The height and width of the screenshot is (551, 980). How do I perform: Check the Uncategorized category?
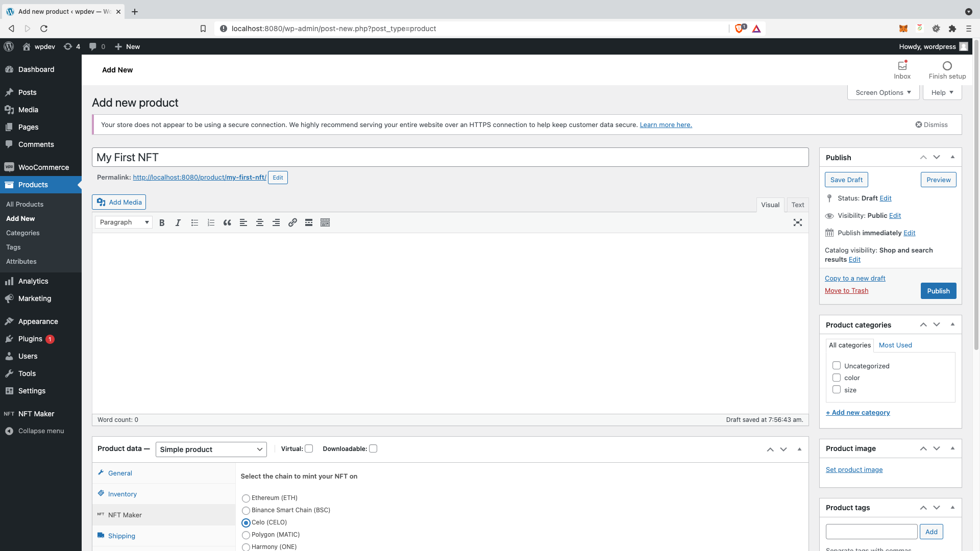837,365
